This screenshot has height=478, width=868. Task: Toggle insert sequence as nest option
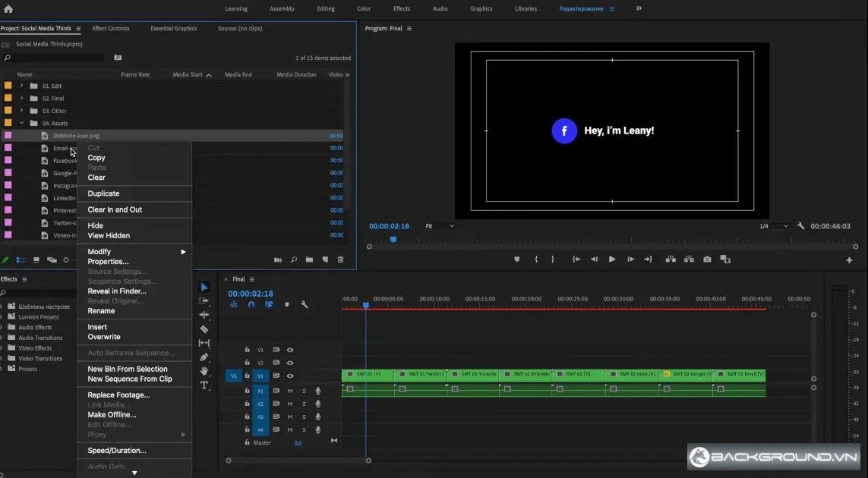234,304
